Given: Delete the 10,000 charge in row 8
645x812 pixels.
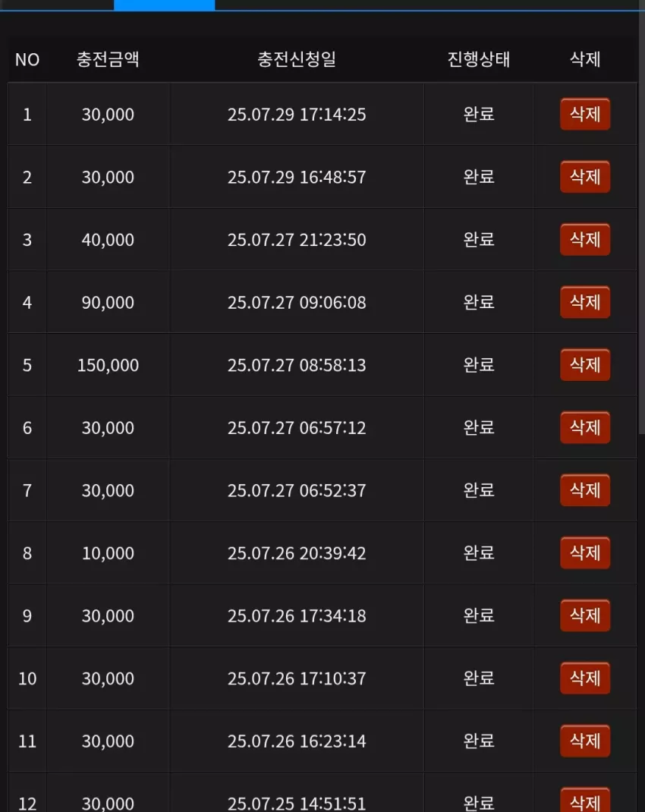Looking at the screenshot, I should tap(585, 552).
